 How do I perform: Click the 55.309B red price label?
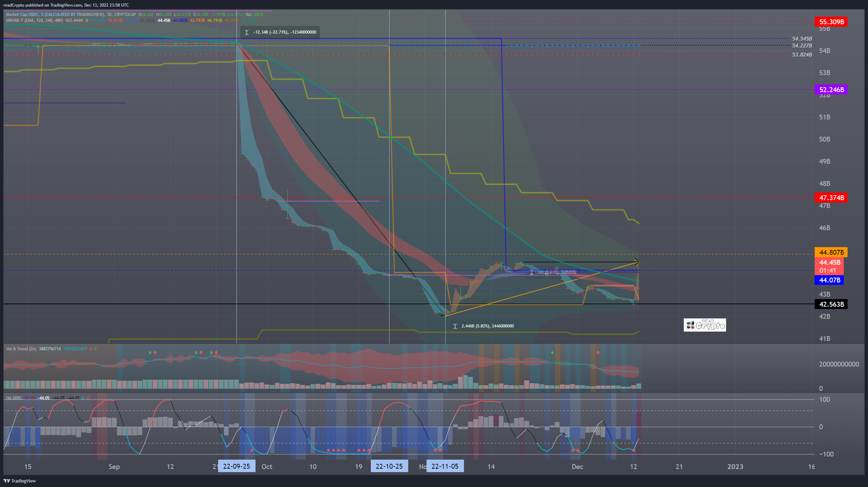point(831,22)
